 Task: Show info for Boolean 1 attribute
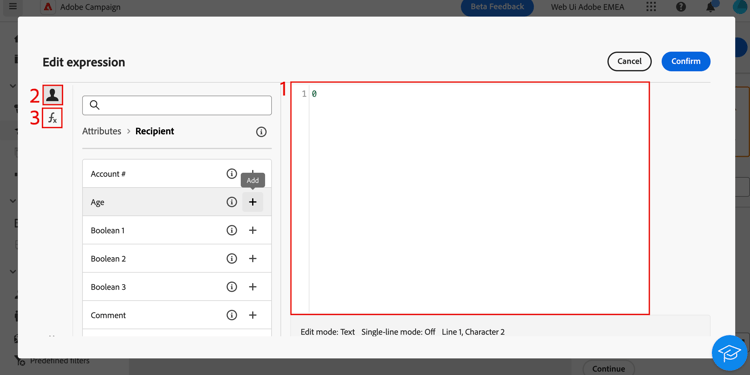pyautogui.click(x=232, y=231)
